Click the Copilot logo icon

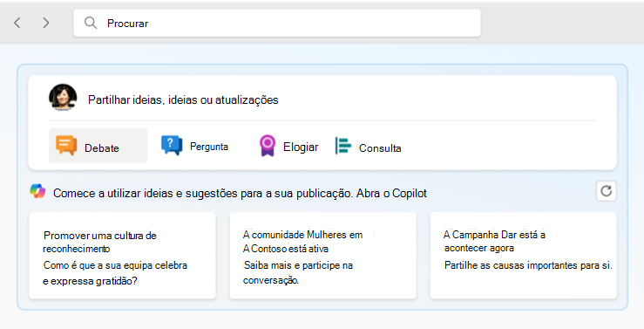pyautogui.click(x=37, y=191)
